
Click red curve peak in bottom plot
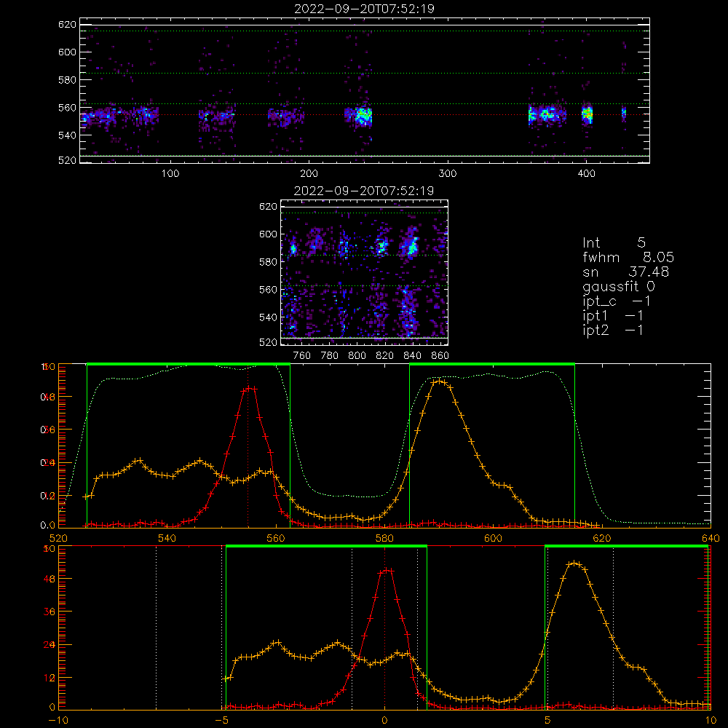tap(387, 570)
